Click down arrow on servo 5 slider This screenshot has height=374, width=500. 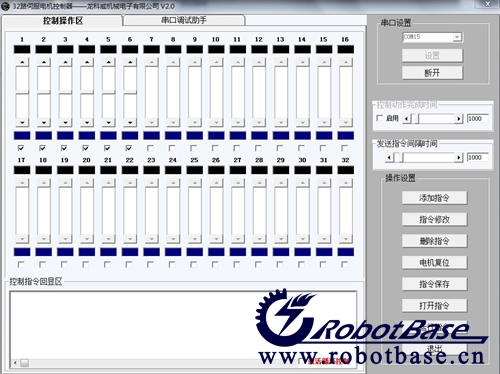(x=108, y=123)
